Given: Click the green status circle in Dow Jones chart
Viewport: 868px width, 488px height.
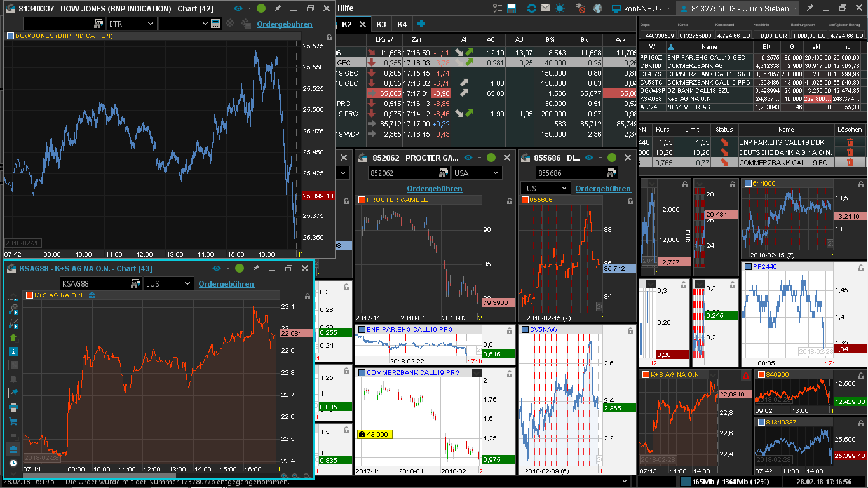Looking at the screenshot, I should (261, 8).
